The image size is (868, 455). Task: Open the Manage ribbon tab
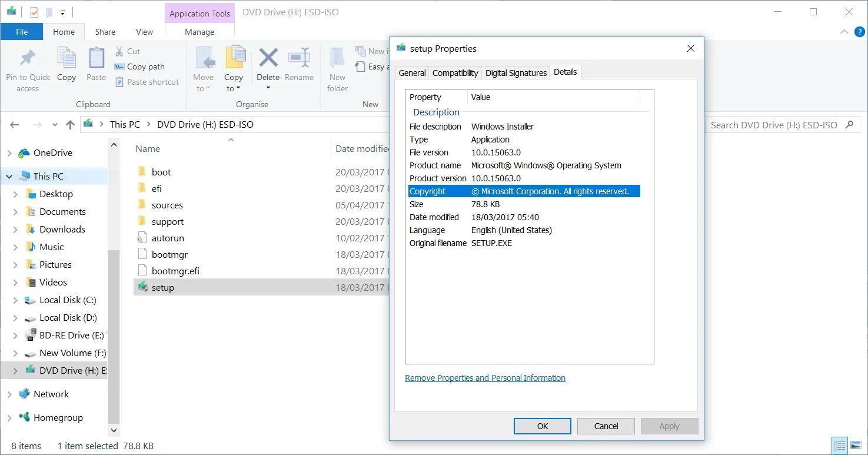click(199, 32)
